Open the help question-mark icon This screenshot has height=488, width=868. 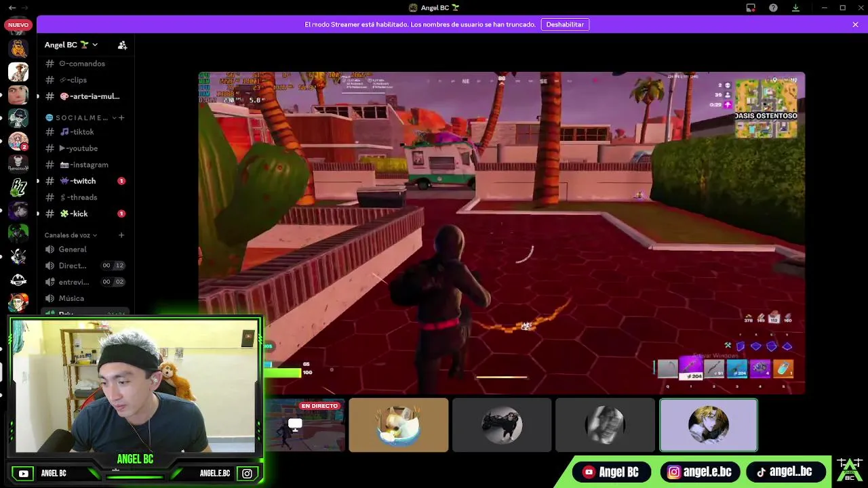tap(773, 7)
